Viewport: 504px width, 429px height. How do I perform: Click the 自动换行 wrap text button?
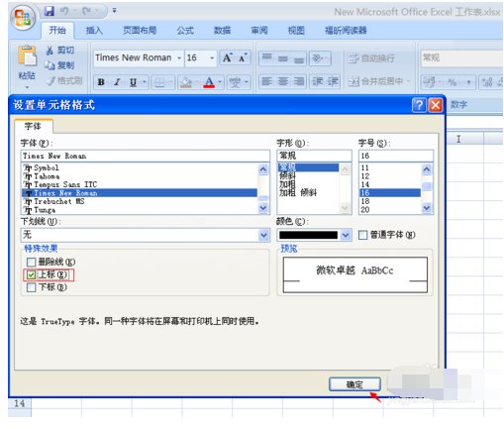371,58
